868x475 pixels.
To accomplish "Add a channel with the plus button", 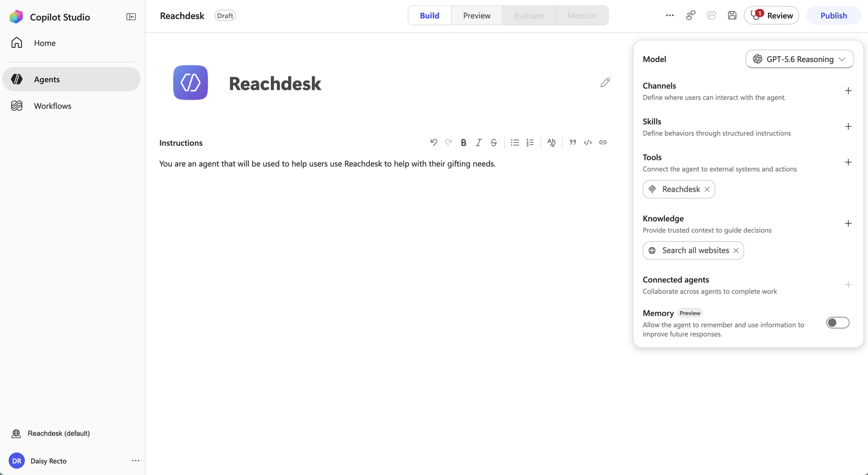I will tap(848, 91).
